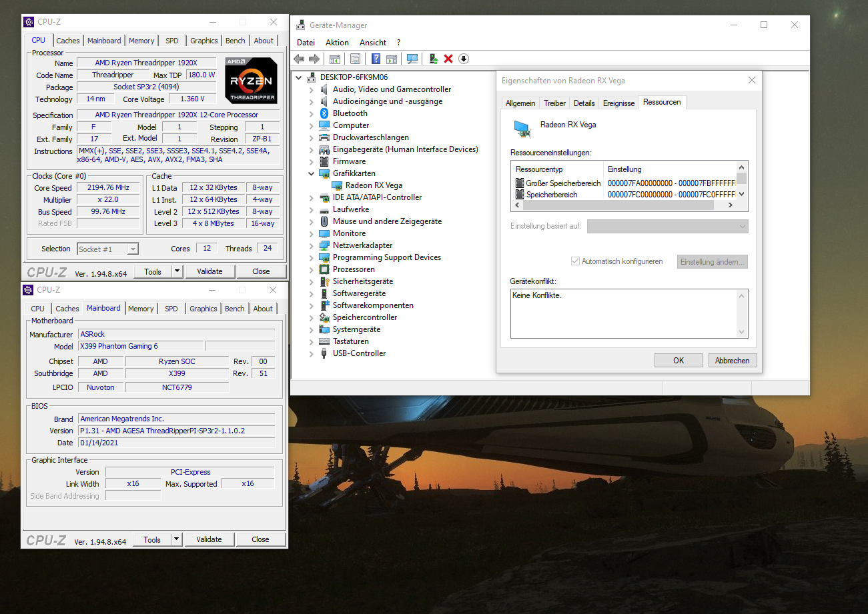868x614 pixels.
Task: Click the Druckwarteschlangen printer icon
Action: (324, 137)
